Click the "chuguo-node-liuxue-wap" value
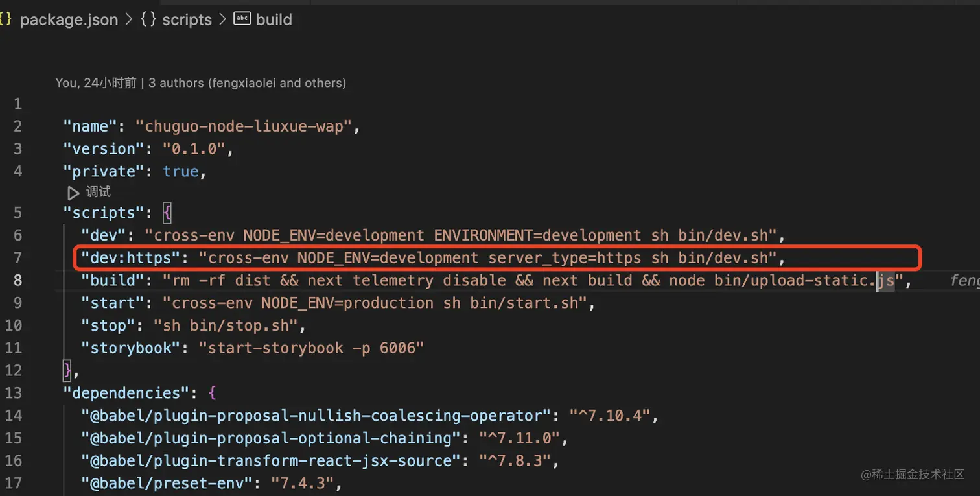 pyautogui.click(x=243, y=126)
